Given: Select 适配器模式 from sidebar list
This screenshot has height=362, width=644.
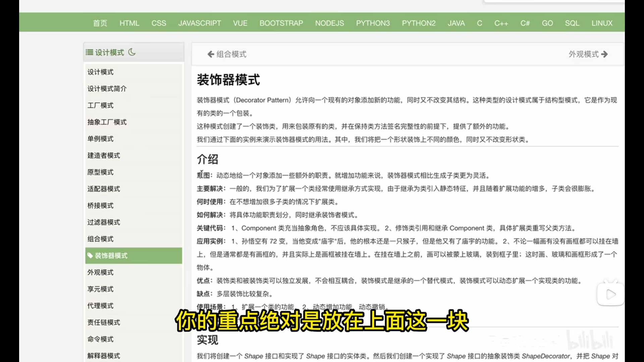Looking at the screenshot, I should pos(104,189).
